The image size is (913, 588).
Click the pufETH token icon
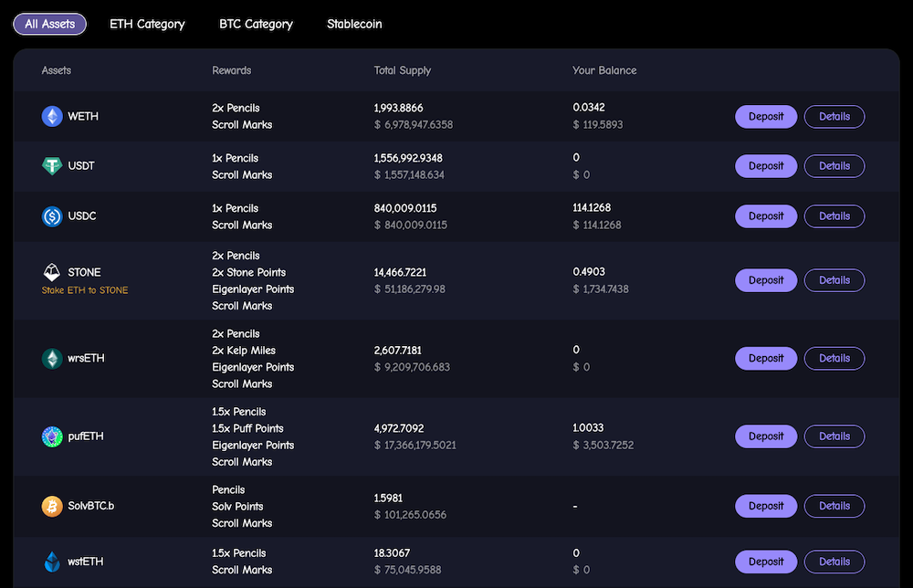tap(52, 436)
